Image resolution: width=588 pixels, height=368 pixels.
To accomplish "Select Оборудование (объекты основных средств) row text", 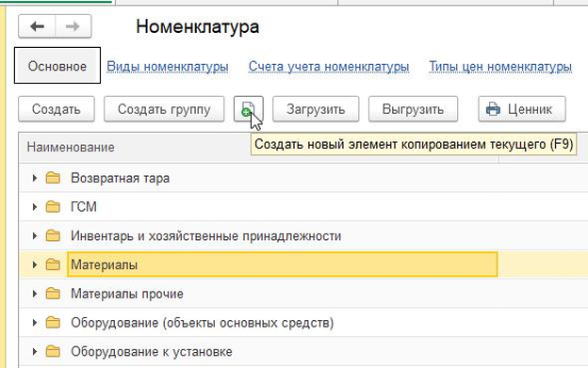I will coord(202,322).
